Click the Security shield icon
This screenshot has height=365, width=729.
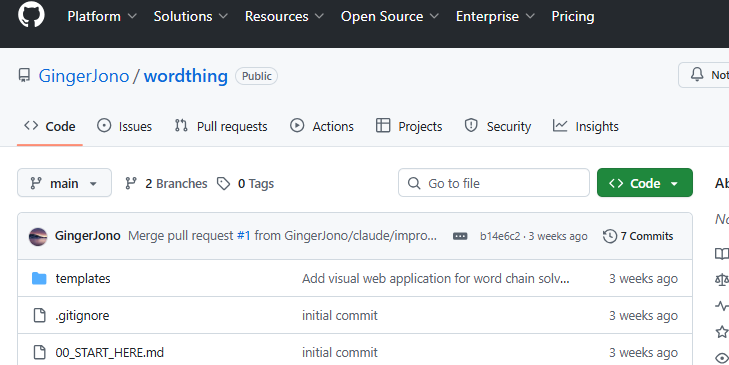(471, 126)
